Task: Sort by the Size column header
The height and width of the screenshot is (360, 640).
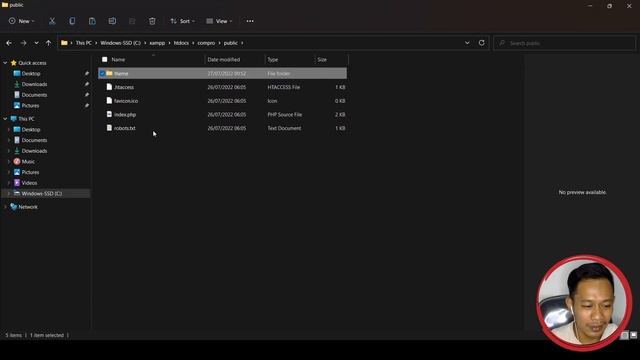Action: [x=322, y=60]
